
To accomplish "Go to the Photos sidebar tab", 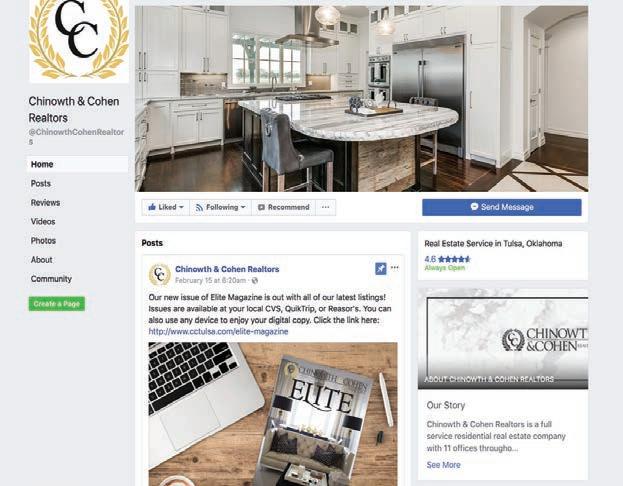I will [43, 241].
